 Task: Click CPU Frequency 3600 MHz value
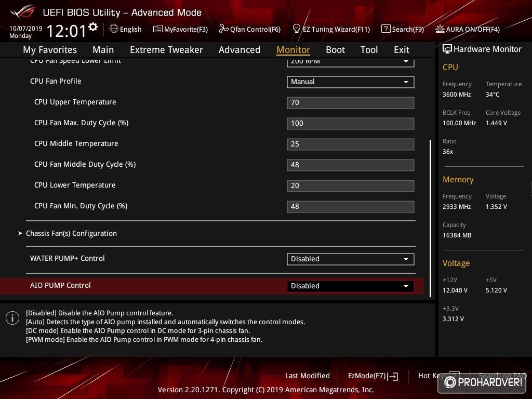coord(456,95)
